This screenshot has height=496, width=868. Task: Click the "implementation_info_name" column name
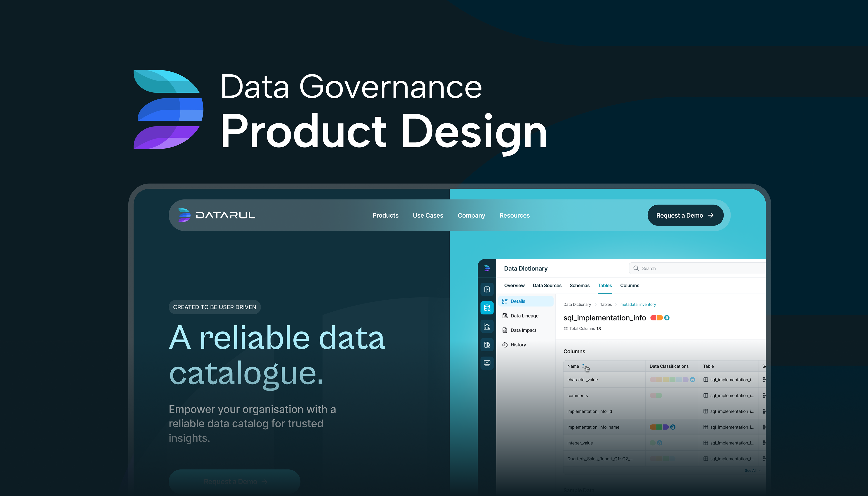[x=593, y=427]
